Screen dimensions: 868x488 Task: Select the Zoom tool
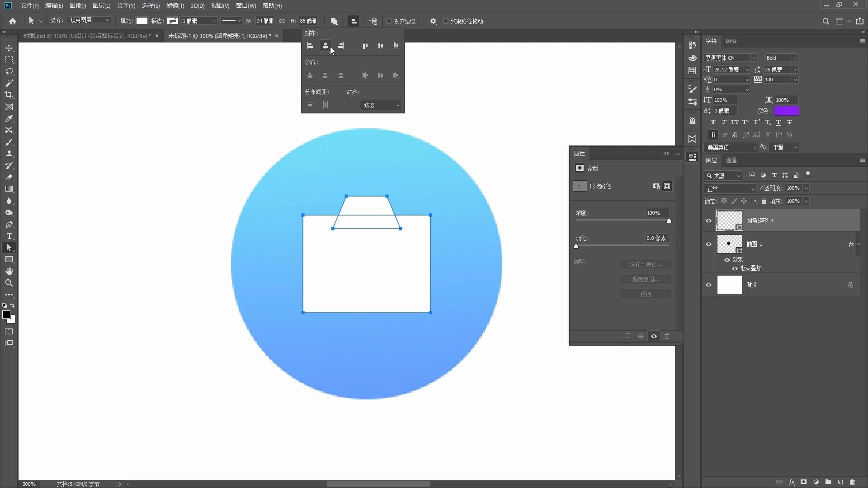point(9,283)
